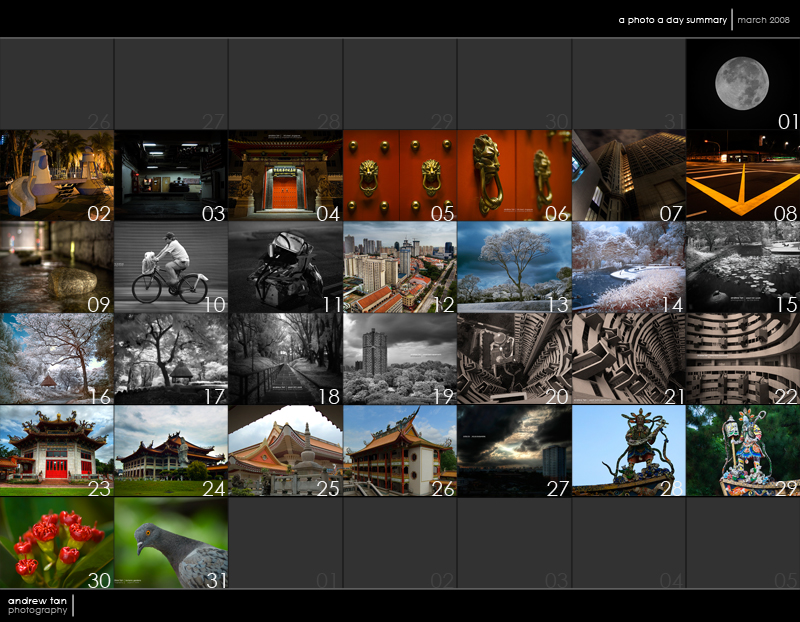Open the full moon photo for day 01

pos(742,84)
